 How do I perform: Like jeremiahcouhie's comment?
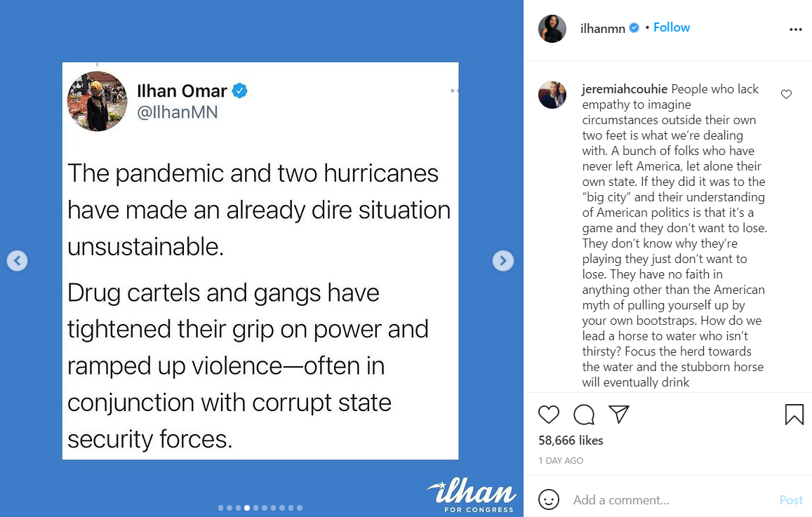click(786, 94)
